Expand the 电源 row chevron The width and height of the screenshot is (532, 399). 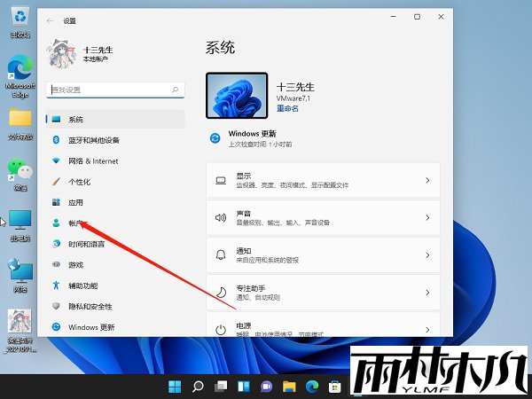pyautogui.click(x=427, y=330)
